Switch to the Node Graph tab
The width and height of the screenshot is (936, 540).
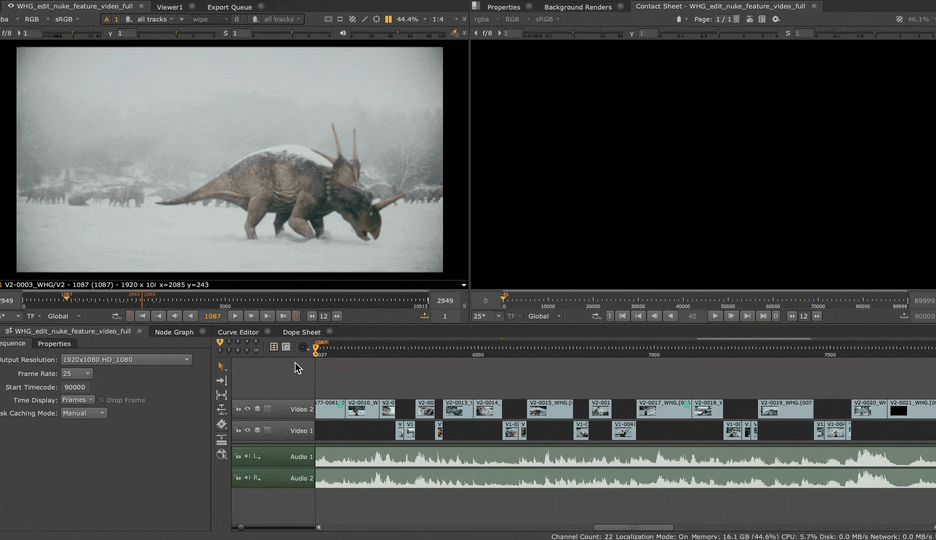[x=174, y=332]
